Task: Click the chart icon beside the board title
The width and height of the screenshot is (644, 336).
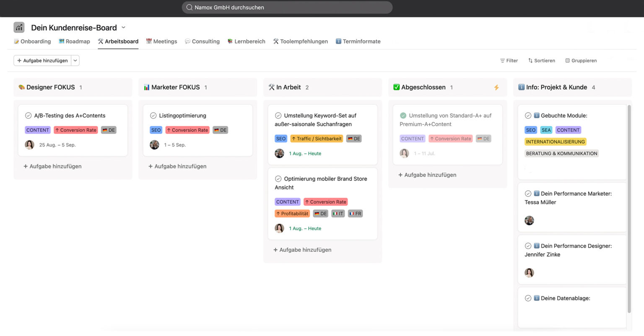Action: [x=19, y=27]
